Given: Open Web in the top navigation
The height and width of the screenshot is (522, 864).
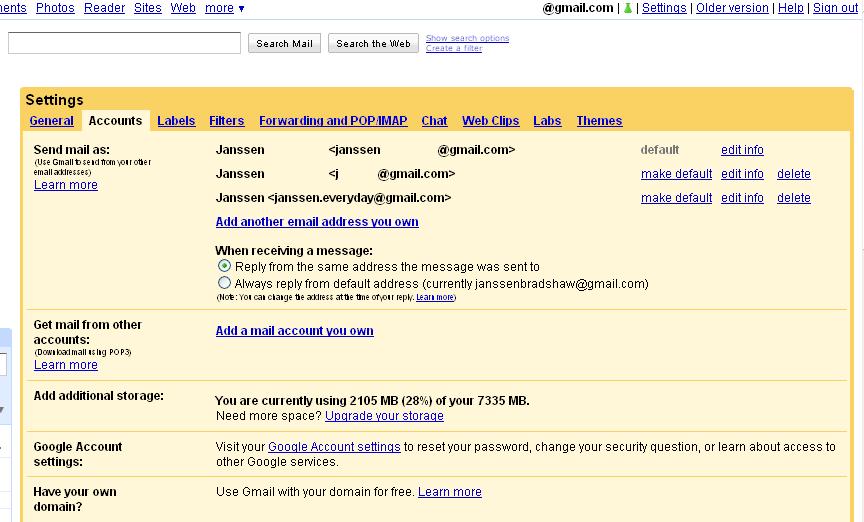Looking at the screenshot, I should (183, 8).
